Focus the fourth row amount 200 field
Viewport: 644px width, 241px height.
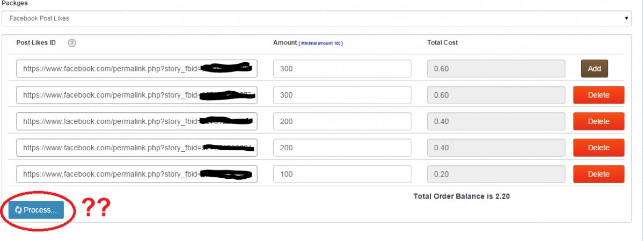[342, 148]
